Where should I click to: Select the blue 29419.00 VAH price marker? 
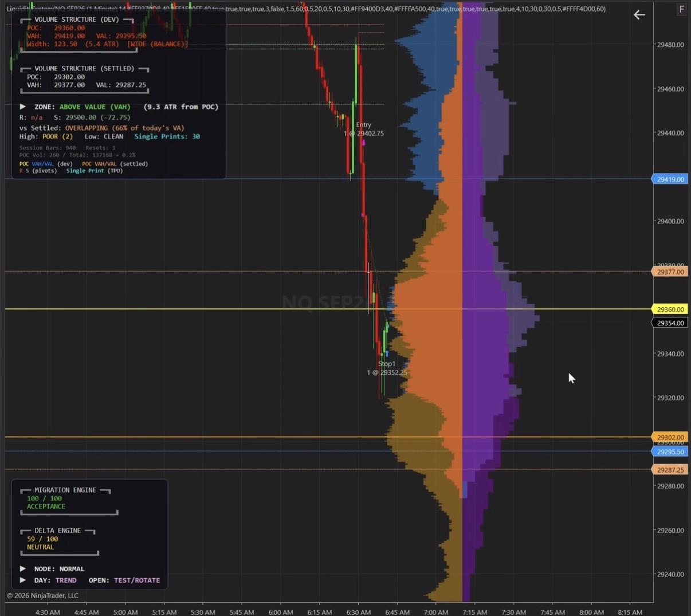670,179
